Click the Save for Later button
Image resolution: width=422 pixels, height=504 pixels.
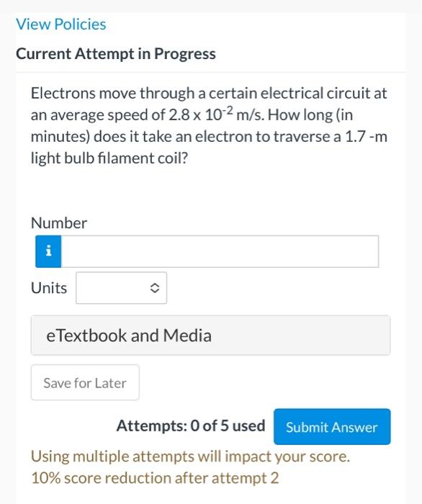pyautogui.click(x=85, y=382)
